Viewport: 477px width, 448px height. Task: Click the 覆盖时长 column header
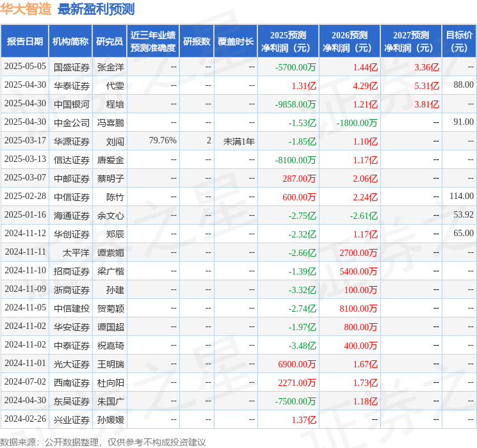[x=236, y=42]
